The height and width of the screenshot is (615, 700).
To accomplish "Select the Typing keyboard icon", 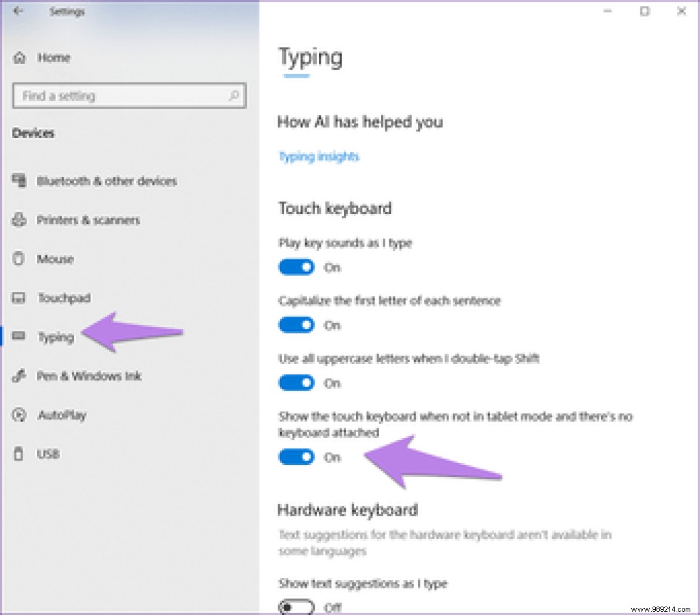I will click(18, 337).
